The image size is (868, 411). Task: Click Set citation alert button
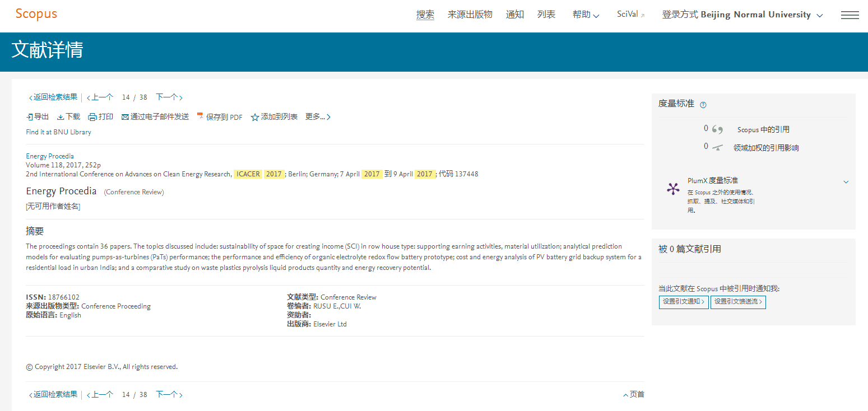point(683,302)
